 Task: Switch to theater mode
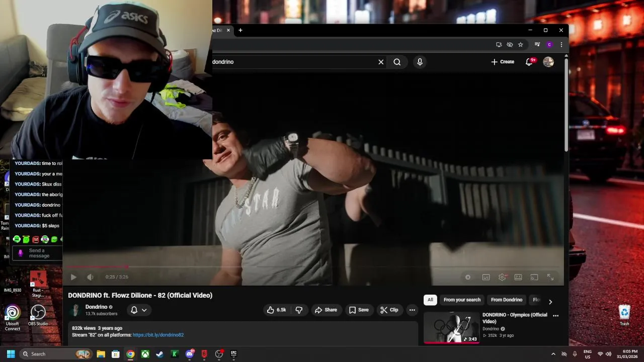(518, 277)
